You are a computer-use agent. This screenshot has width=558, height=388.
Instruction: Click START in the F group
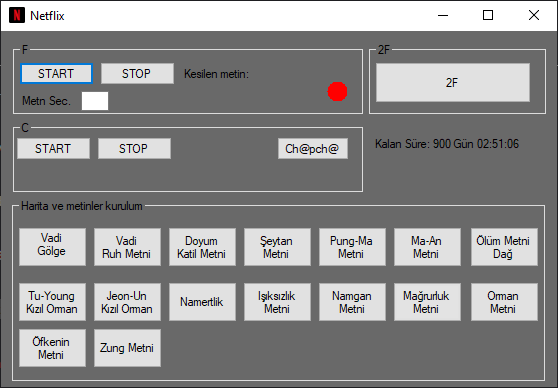coord(57,74)
